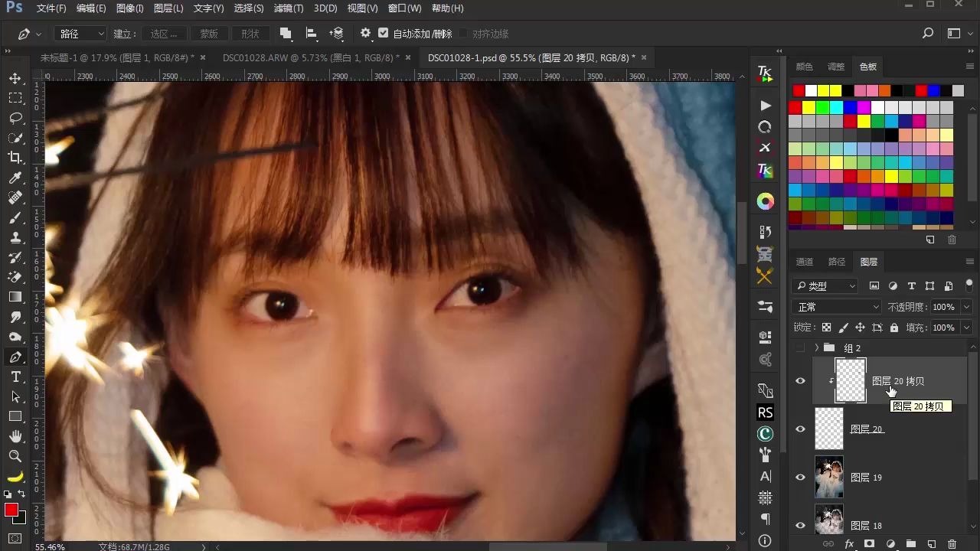Hide the 图层 20 拷贝 layer
The height and width of the screenshot is (551, 980).
(x=800, y=380)
